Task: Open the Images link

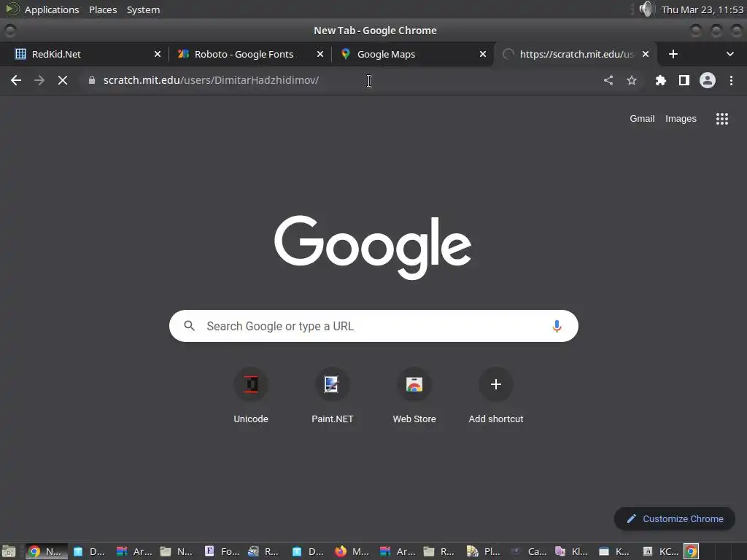Action: point(681,119)
